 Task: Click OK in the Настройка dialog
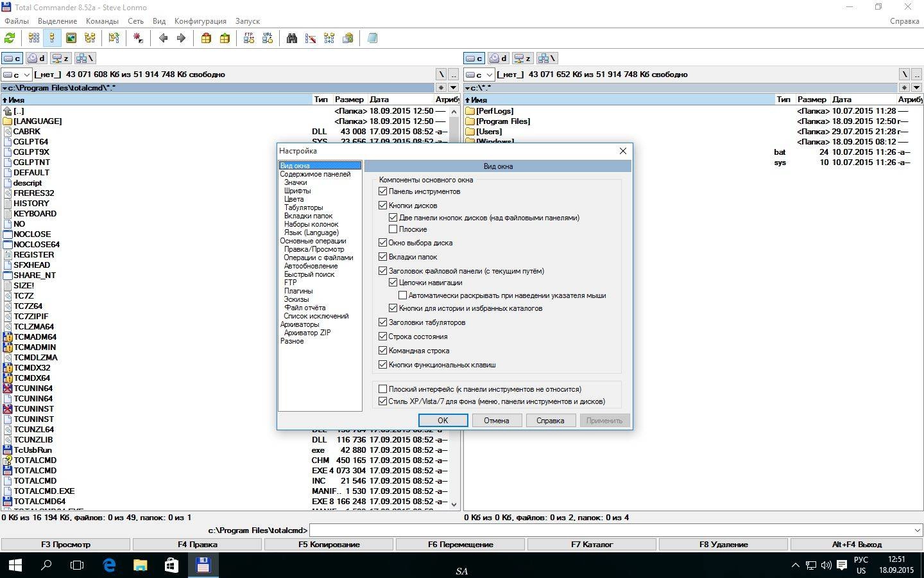point(443,421)
